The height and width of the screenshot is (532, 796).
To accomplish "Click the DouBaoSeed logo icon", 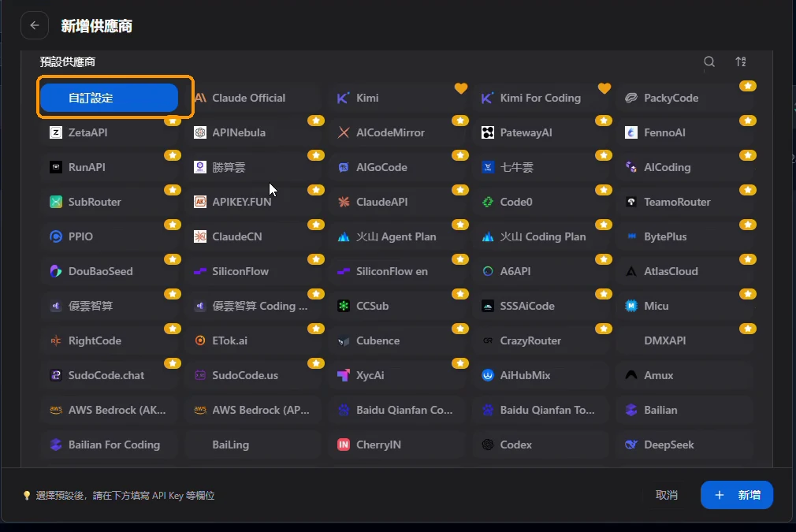I will tap(56, 271).
